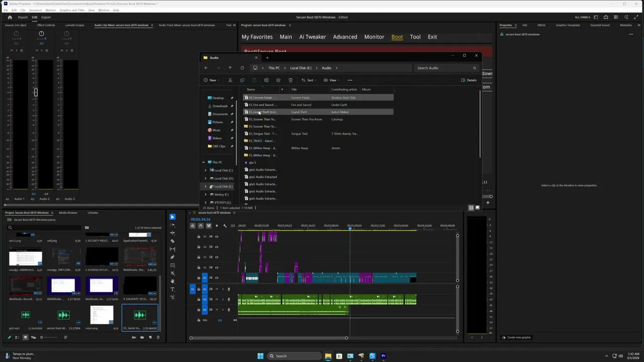Click Local Disk (E:) breadcrumb in address bar
This screenshot has height=362, width=644.
point(300,68)
